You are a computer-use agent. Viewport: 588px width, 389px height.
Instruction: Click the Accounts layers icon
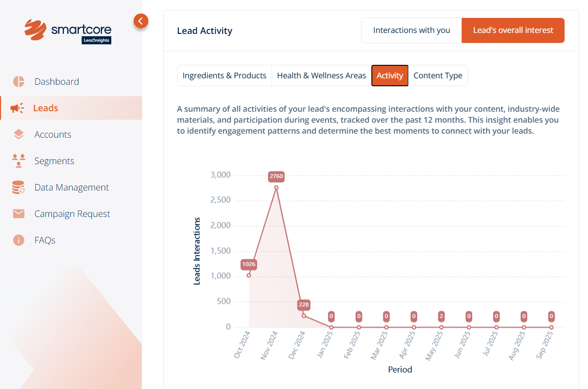(18, 135)
